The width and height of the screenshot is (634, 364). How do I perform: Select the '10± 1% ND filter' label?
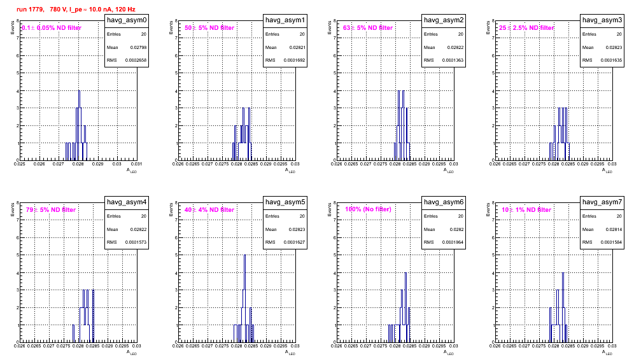point(526,210)
